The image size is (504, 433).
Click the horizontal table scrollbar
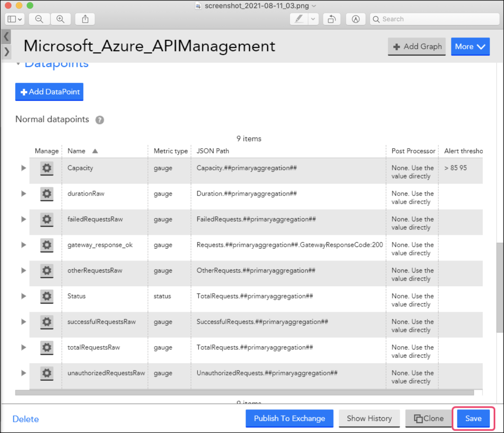click(x=244, y=393)
